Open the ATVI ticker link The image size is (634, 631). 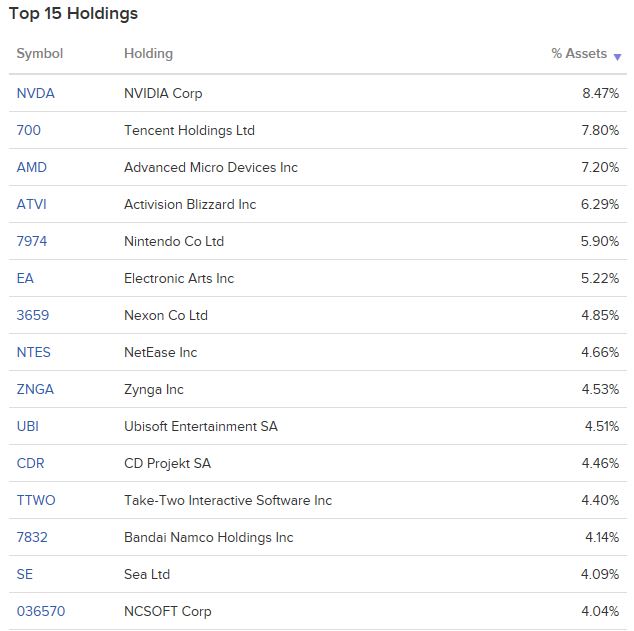tap(32, 204)
